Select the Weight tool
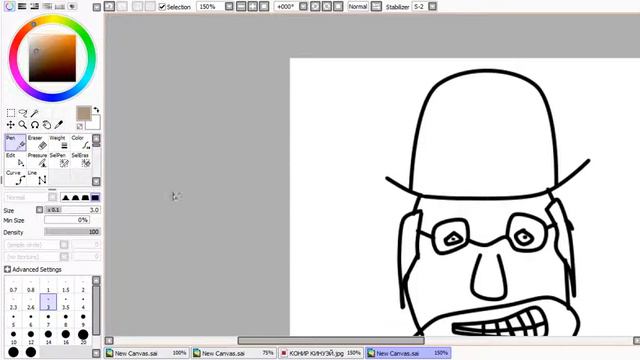The width and height of the screenshot is (640, 360). [59, 142]
